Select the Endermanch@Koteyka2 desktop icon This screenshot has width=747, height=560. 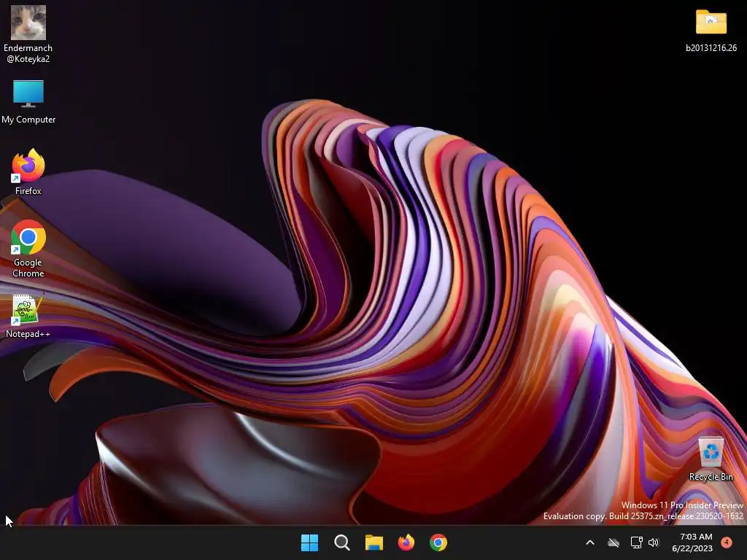point(28,34)
